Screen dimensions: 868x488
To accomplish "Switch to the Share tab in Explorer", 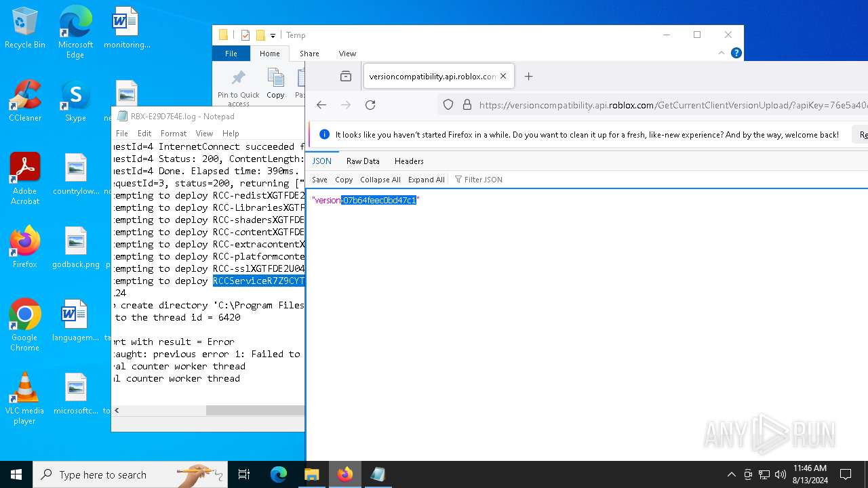I will coord(309,54).
